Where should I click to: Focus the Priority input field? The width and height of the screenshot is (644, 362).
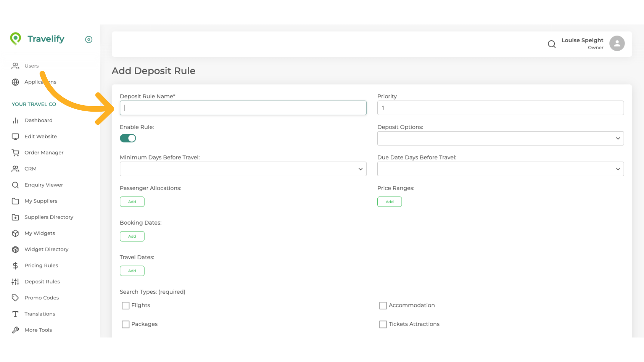[x=500, y=108]
